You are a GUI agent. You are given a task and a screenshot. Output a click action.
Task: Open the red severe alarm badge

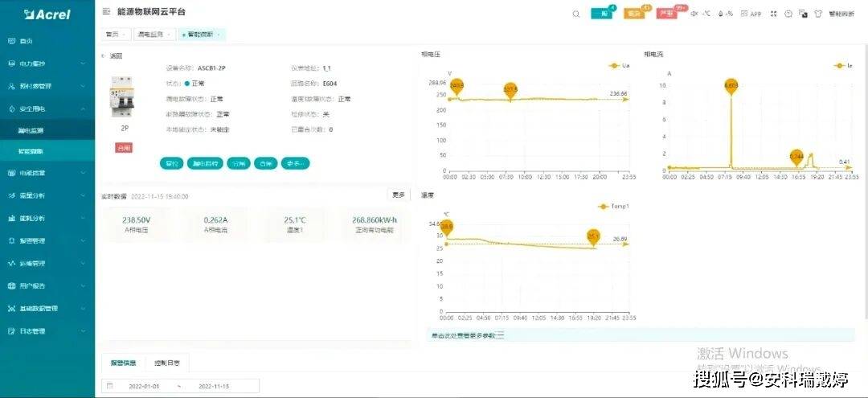(668, 14)
